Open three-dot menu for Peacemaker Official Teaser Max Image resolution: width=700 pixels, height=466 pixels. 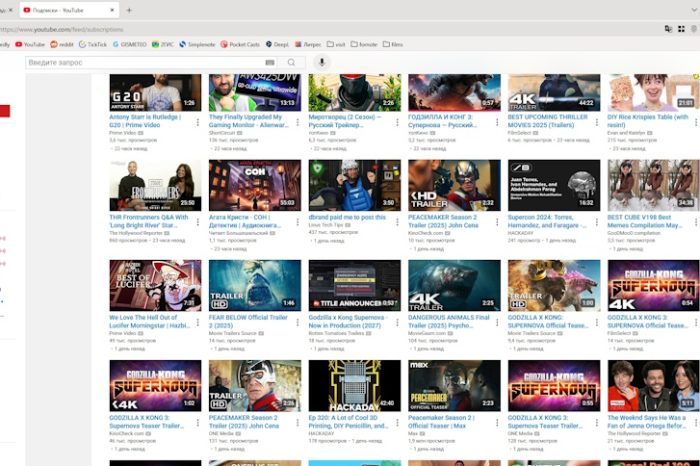(x=497, y=422)
